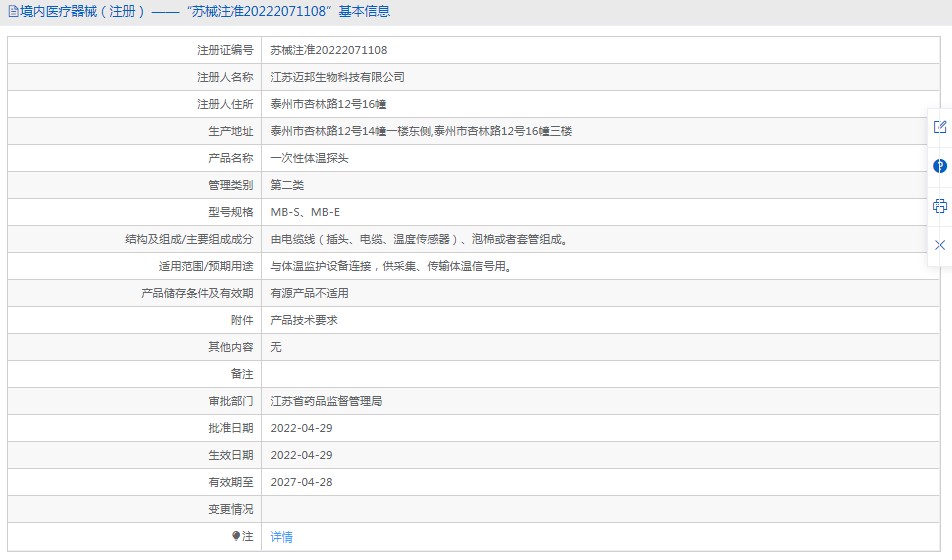952x560 pixels.
Task: Click the registrant name 江苏迈邦生物科技有限公司
Action: pyautogui.click(x=338, y=77)
